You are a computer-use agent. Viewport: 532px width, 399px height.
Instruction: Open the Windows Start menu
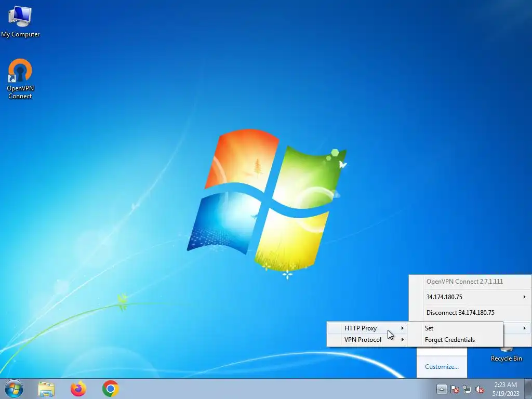coord(14,389)
